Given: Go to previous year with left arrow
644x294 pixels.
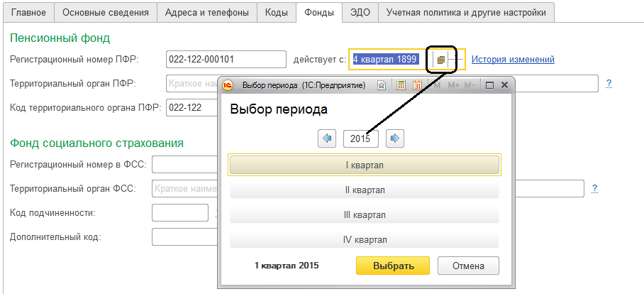Looking at the screenshot, I should [328, 138].
